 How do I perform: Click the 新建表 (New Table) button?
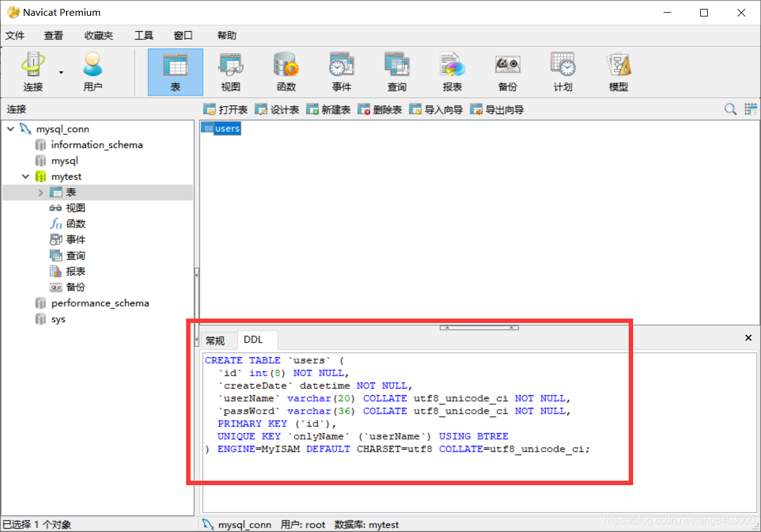[x=329, y=110]
